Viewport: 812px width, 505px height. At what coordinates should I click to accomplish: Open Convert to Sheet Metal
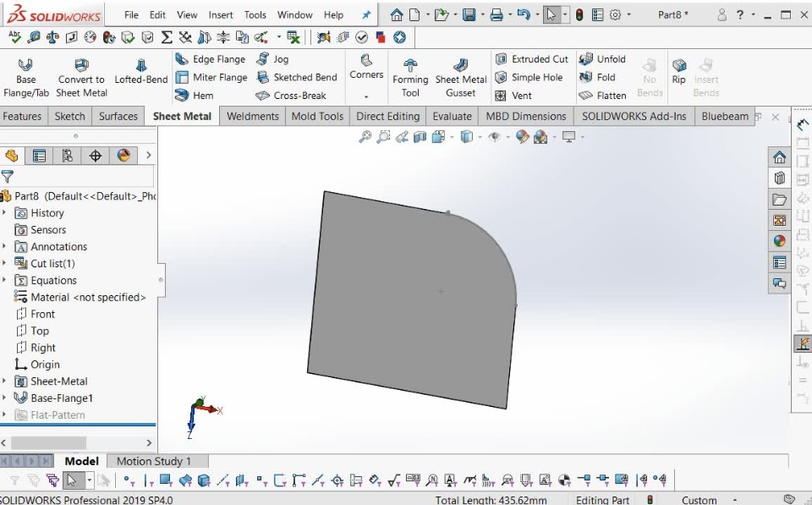(x=81, y=78)
